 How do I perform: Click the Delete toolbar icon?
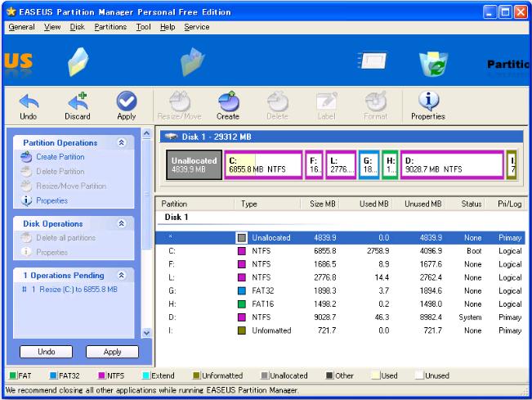277,101
